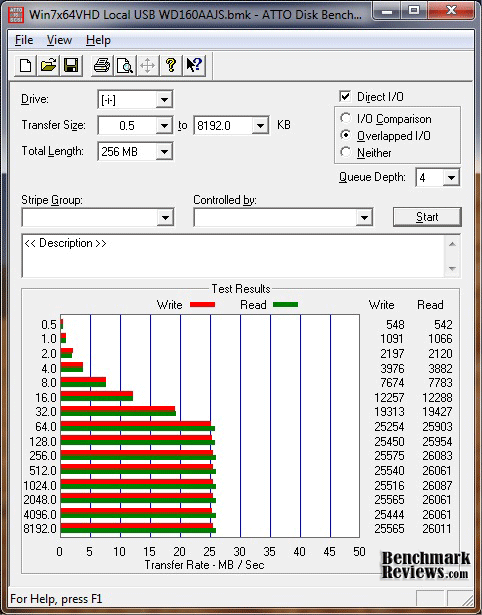Click the write value 25575
482x615 pixels.
tap(389, 456)
